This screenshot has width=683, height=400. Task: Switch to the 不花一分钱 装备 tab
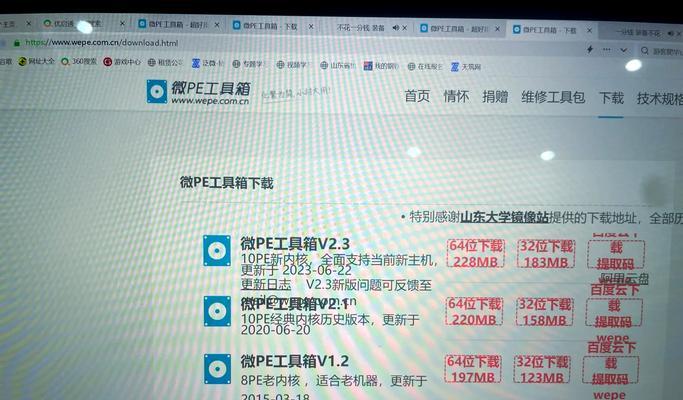pyautogui.click(x=361, y=27)
